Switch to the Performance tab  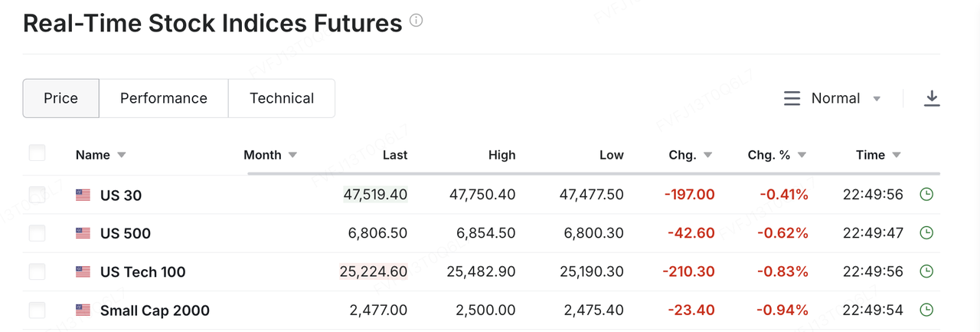coord(164,98)
